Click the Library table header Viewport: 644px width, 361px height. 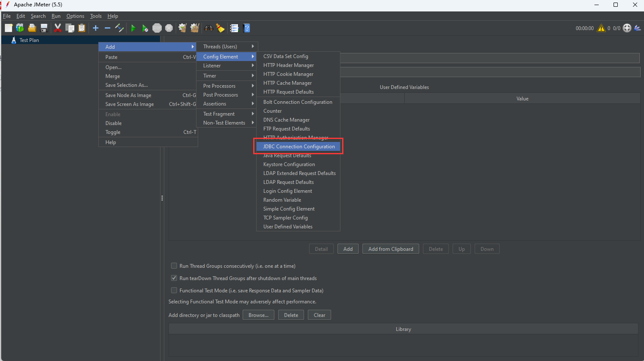404,329
